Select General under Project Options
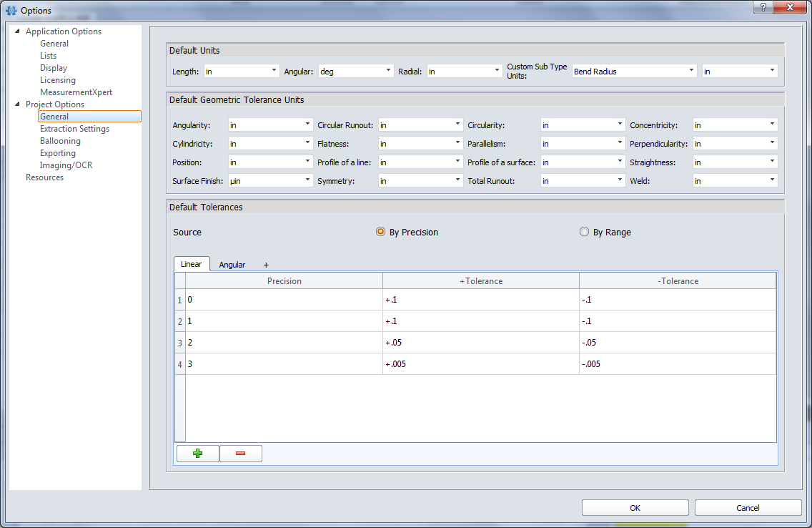Screen dimensions: 812x528 89,117
